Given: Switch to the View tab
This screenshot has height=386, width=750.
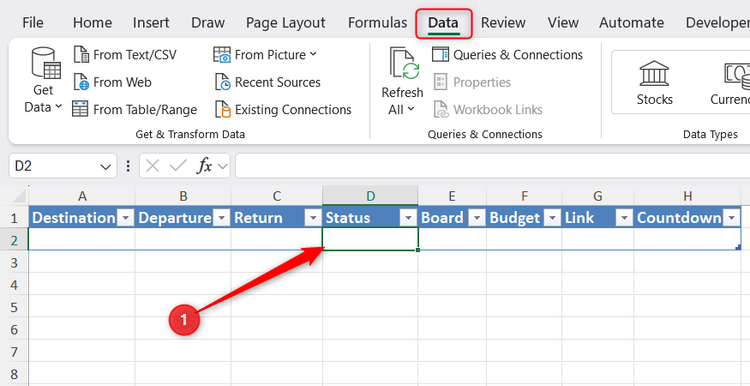Looking at the screenshot, I should click(562, 22).
